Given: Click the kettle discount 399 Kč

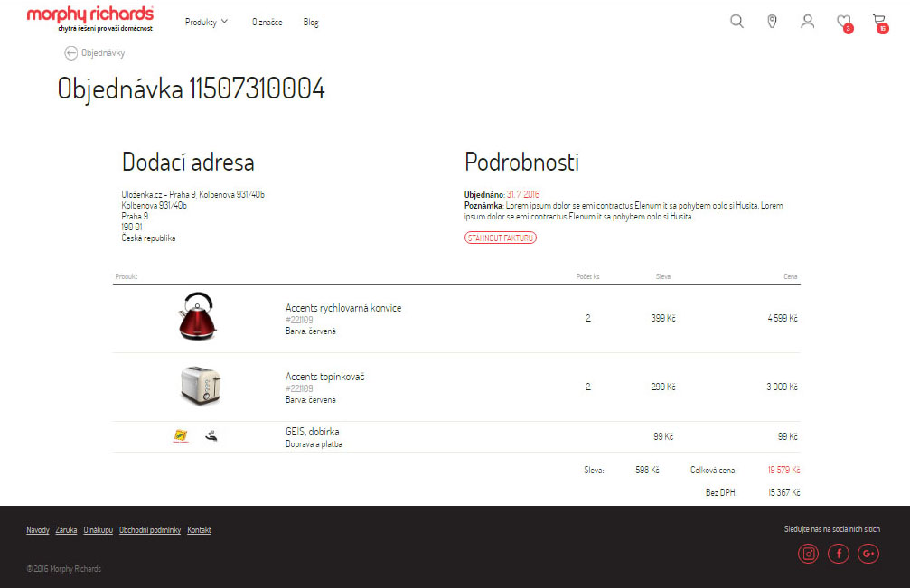Looking at the screenshot, I should 662,318.
